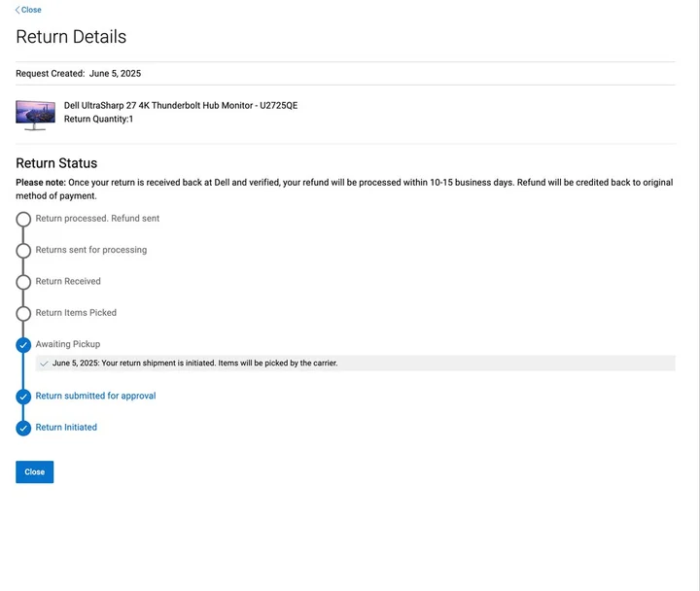Click the 'Return Status' heading
The image size is (700, 591).
[x=56, y=163]
